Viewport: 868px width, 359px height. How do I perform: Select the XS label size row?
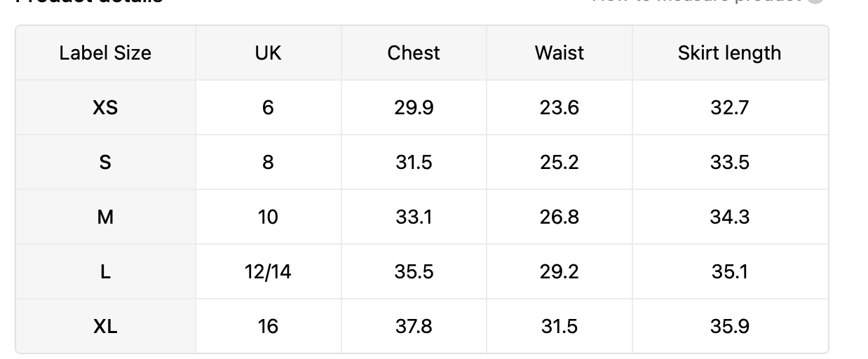coord(422,107)
